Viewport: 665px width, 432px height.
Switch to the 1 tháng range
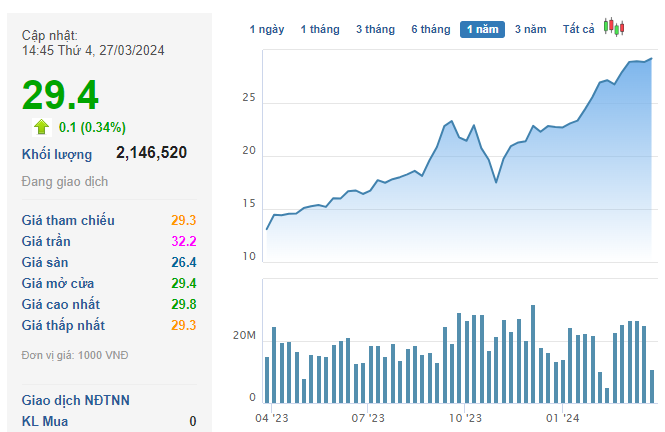[x=320, y=29]
